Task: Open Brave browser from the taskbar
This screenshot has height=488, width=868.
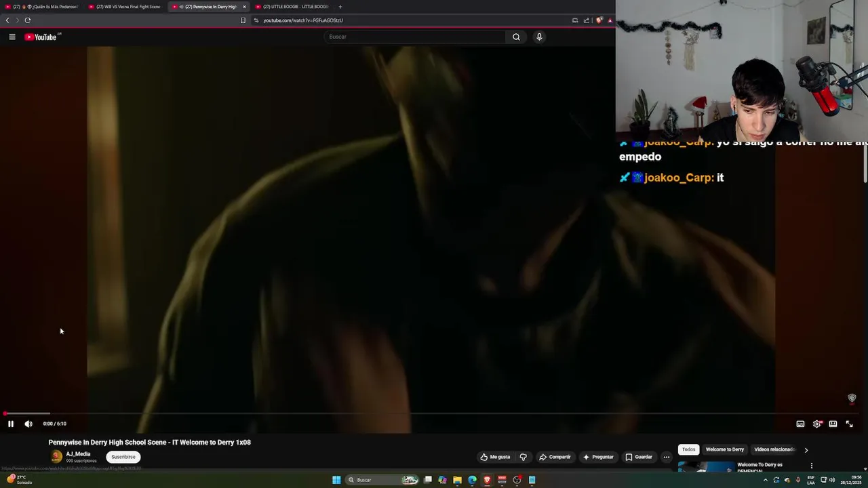Action: (x=487, y=480)
